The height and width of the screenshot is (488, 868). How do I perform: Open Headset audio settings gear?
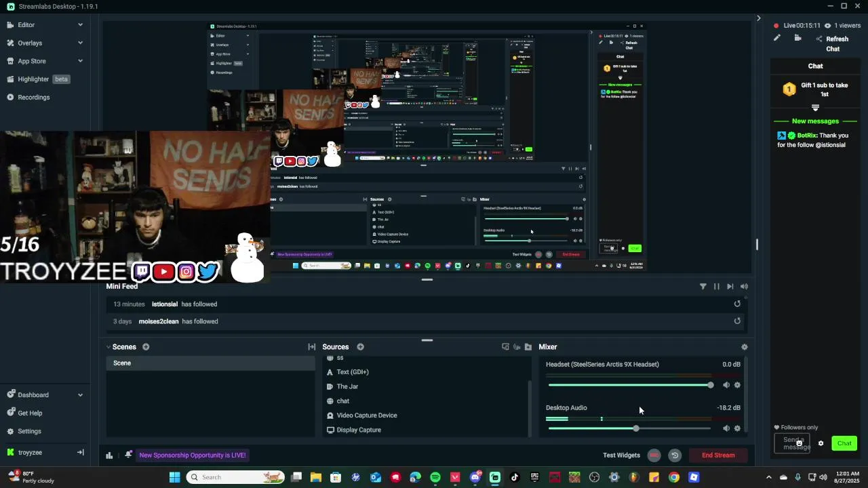click(x=737, y=385)
